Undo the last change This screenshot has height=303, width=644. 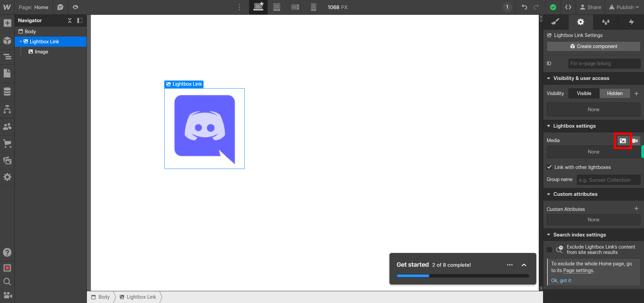[524, 7]
